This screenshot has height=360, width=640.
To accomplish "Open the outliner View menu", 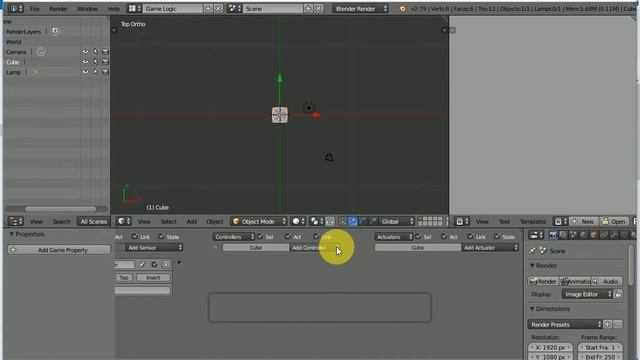I will tap(36, 221).
